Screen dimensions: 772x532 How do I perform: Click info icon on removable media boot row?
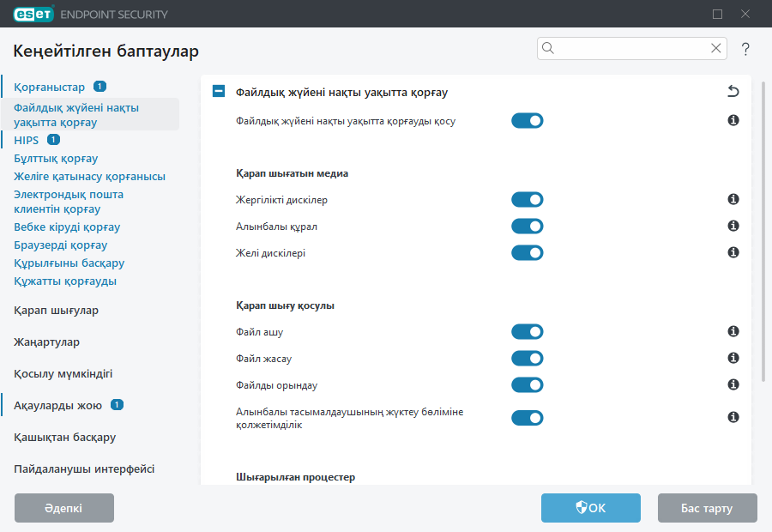pyautogui.click(x=733, y=418)
